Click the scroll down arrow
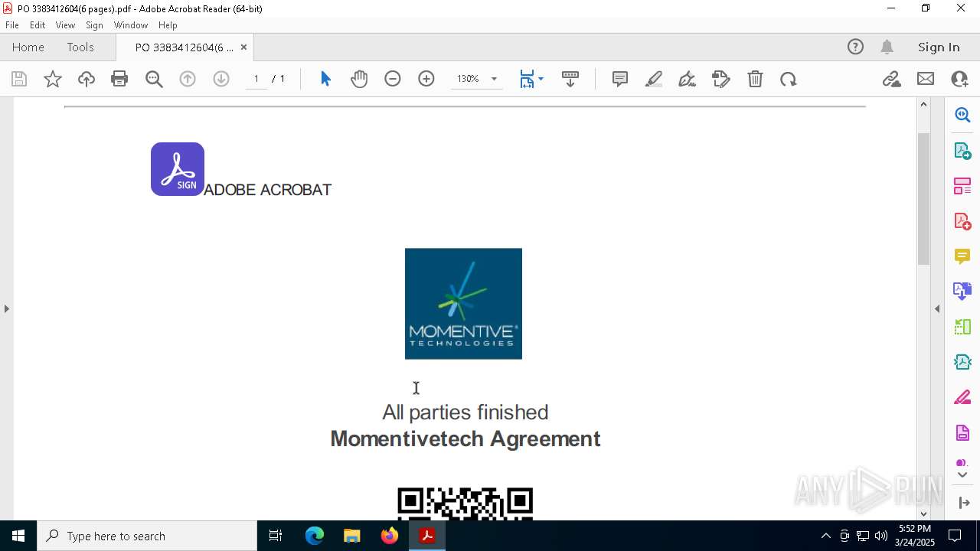The height and width of the screenshot is (551, 980). (923, 514)
